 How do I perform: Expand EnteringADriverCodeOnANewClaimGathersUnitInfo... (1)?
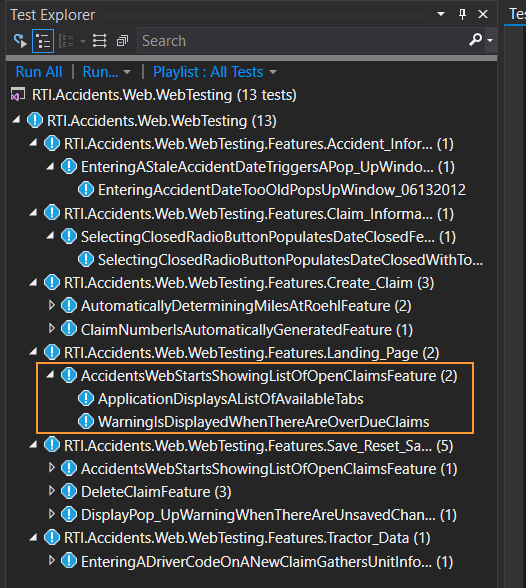coord(52,561)
